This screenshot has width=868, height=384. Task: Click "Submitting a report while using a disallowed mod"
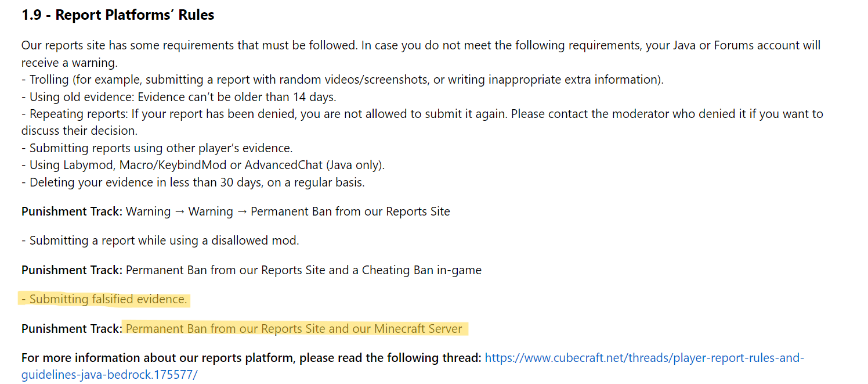[x=160, y=241]
